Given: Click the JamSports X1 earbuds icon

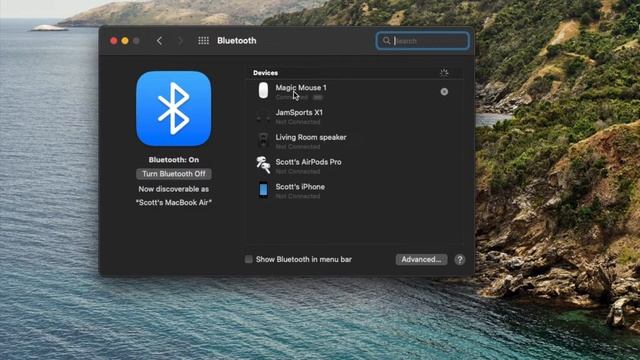Looking at the screenshot, I should pos(263,118).
